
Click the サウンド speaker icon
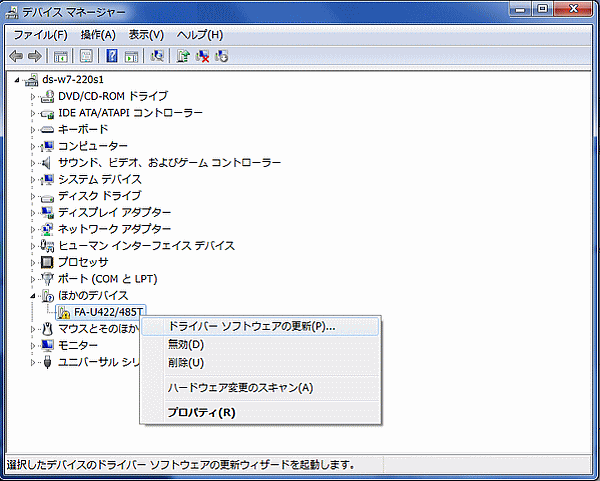tap(47, 163)
